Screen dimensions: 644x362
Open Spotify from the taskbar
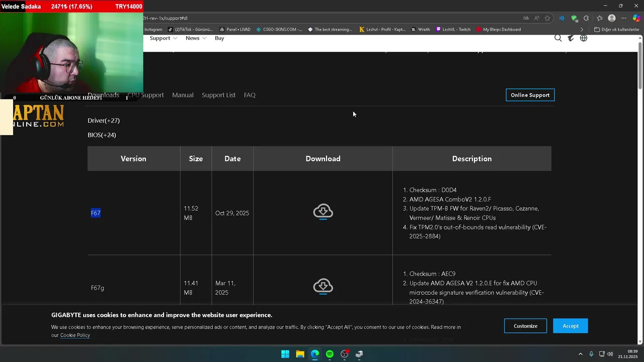tap(330, 354)
